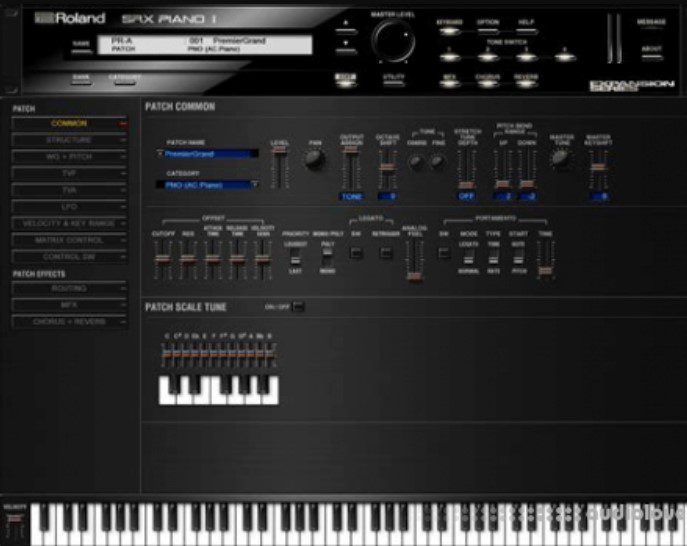Click the Roland logo
The height and width of the screenshot is (546, 687).
tap(70, 18)
